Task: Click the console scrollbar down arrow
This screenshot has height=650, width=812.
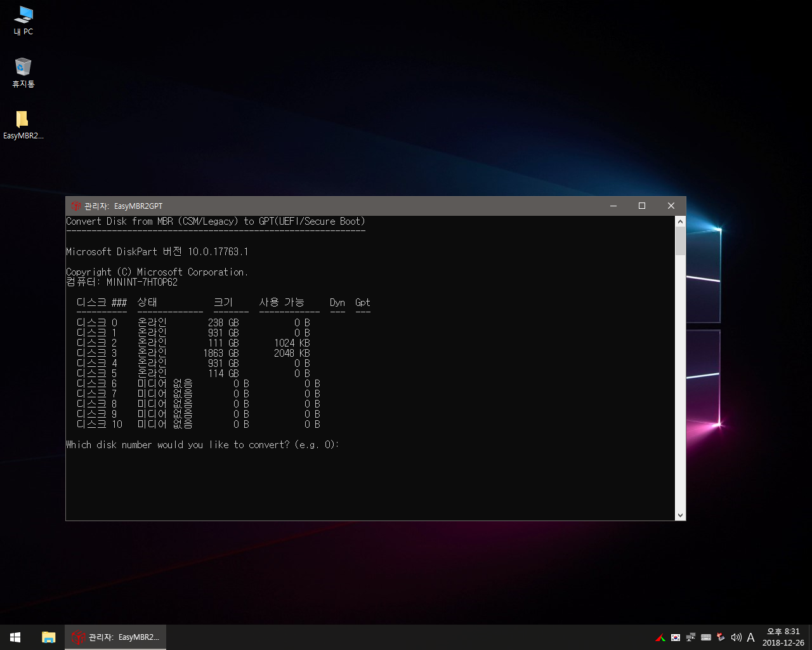Action: [681, 515]
